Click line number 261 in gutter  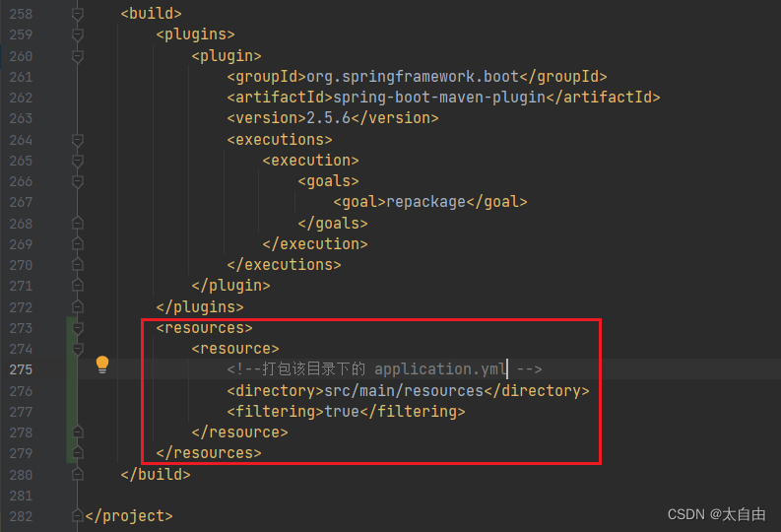tap(21, 77)
